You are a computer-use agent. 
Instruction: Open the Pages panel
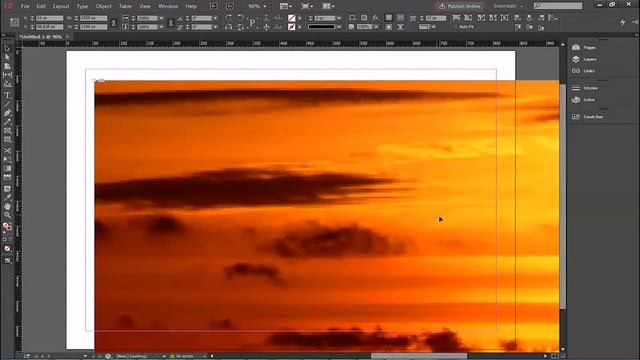(x=584, y=47)
